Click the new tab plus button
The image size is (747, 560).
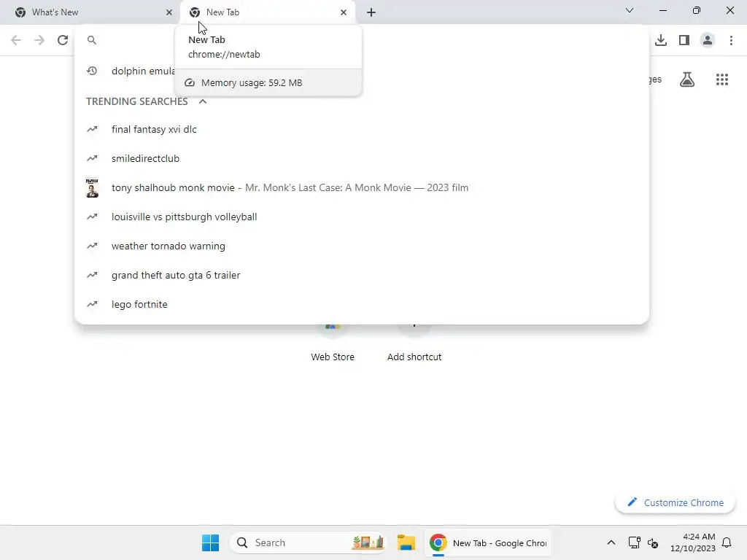pyautogui.click(x=371, y=12)
